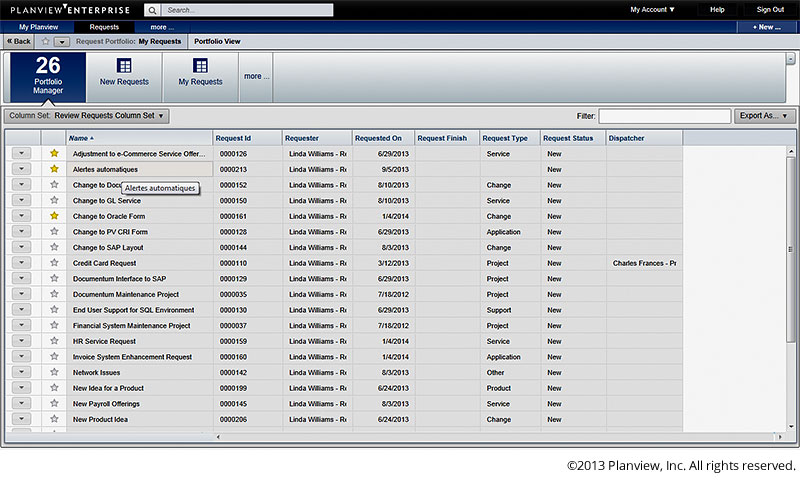Screen dimensions: 800x480
Task: Star the Invoice System Enhancement Request row
Action: [x=54, y=357]
